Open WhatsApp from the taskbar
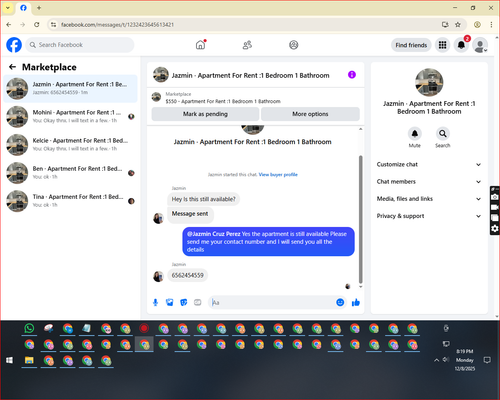Screen dimensions: 500x400 [29, 328]
